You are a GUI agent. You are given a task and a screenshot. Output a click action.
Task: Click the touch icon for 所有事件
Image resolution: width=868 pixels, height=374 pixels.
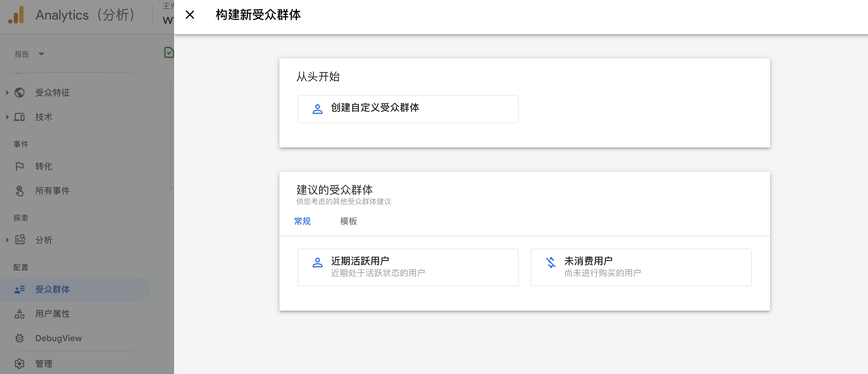pos(19,191)
